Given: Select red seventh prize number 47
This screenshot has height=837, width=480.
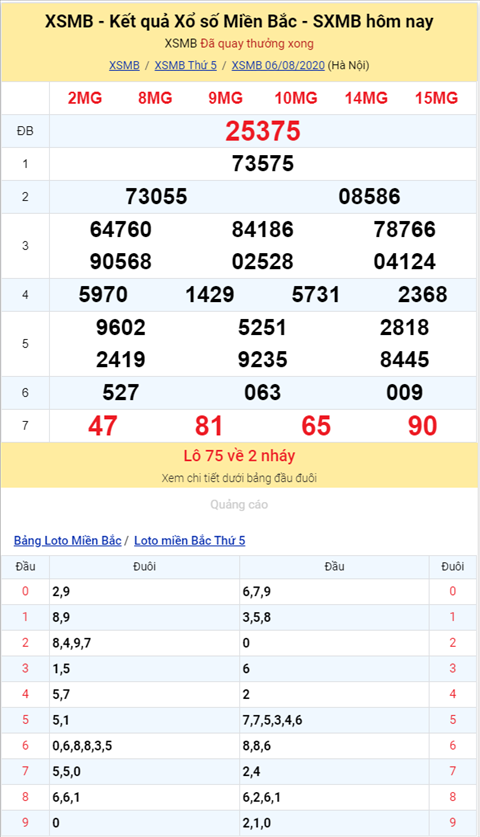Looking at the screenshot, I should (103, 426).
